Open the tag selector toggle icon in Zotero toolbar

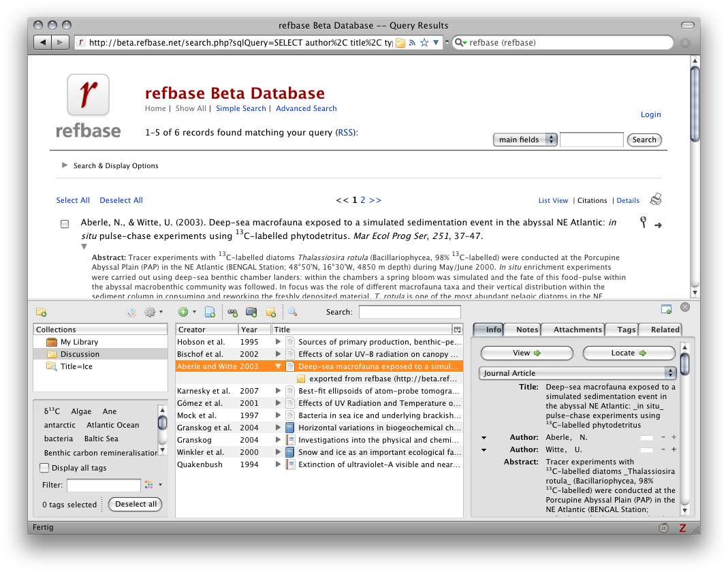[131, 312]
